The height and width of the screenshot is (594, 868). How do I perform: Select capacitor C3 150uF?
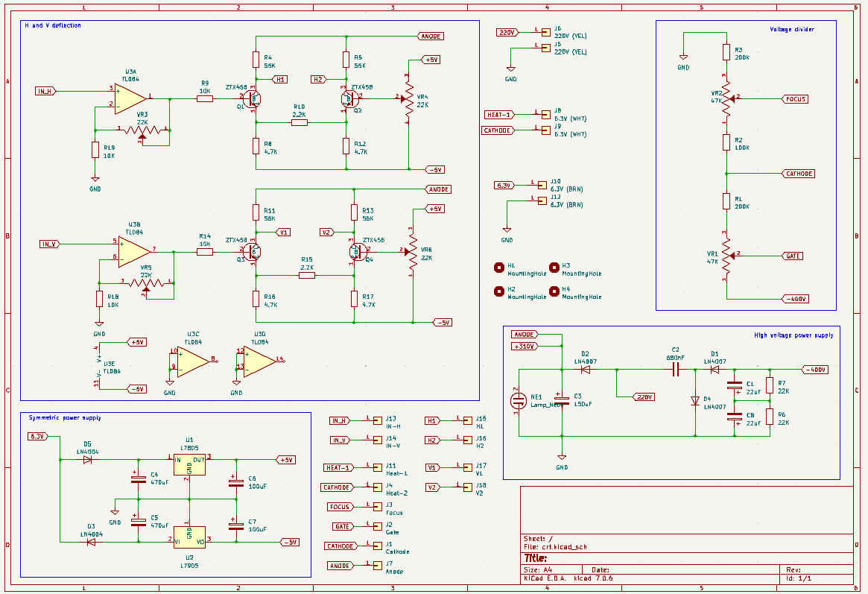pyautogui.click(x=562, y=399)
